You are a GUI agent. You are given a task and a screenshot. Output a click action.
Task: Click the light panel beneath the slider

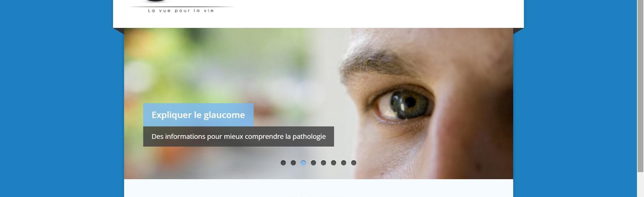tap(319, 188)
